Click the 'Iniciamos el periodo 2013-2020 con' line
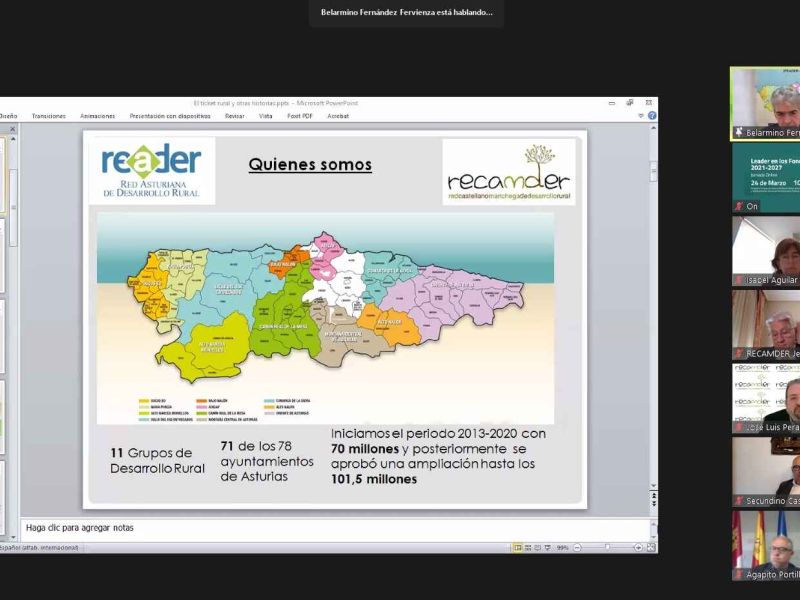The height and width of the screenshot is (600, 800). (x=438, y=434)
